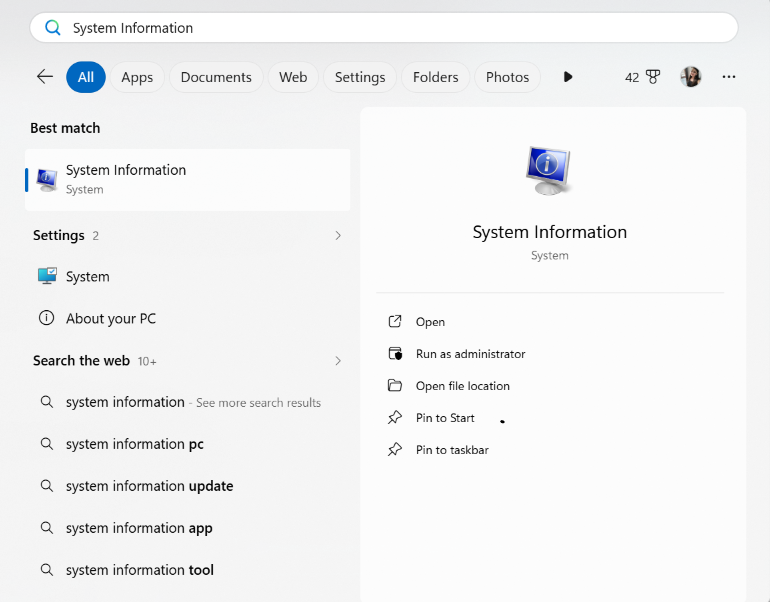Viewport: 770px width, 602px height.
Task: Choose Run as administrator
Action: coord(470,354)
